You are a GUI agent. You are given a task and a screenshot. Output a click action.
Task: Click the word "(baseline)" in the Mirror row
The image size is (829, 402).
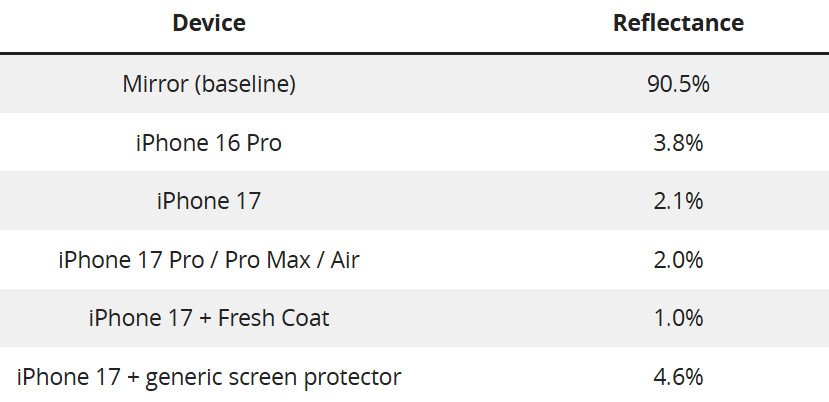point(245,84)
